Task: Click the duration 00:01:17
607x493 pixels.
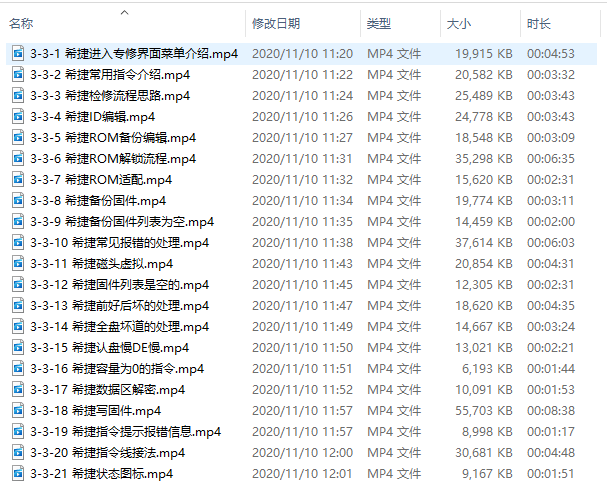Action: [x=550, y=431]
